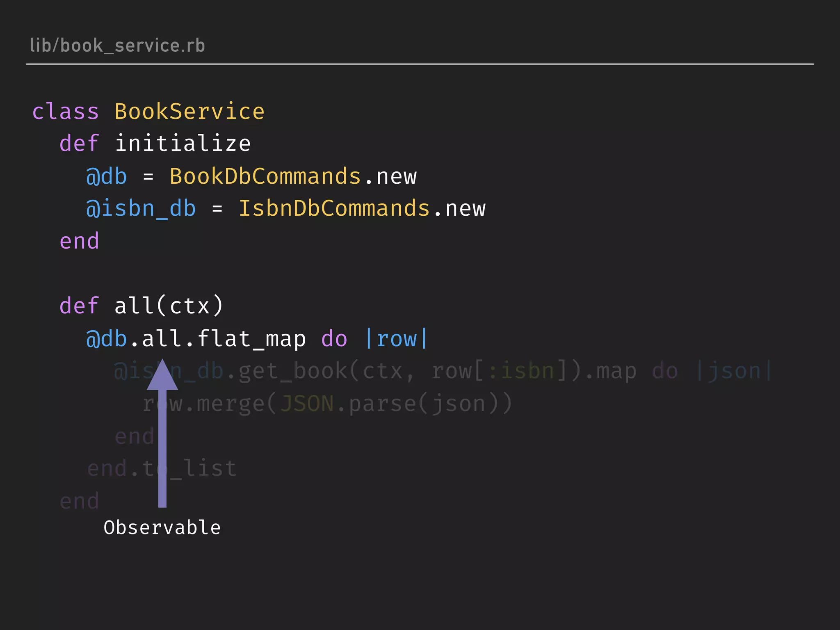
Task: Click flat_map in the @db.all line
Action: [x=251, y=339]
